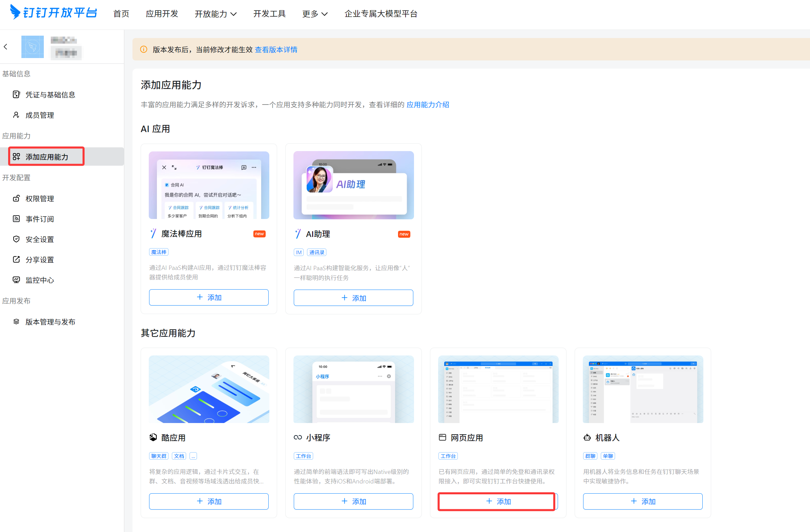
Task: Open the 应用开发 nav item
Action: 162,14
